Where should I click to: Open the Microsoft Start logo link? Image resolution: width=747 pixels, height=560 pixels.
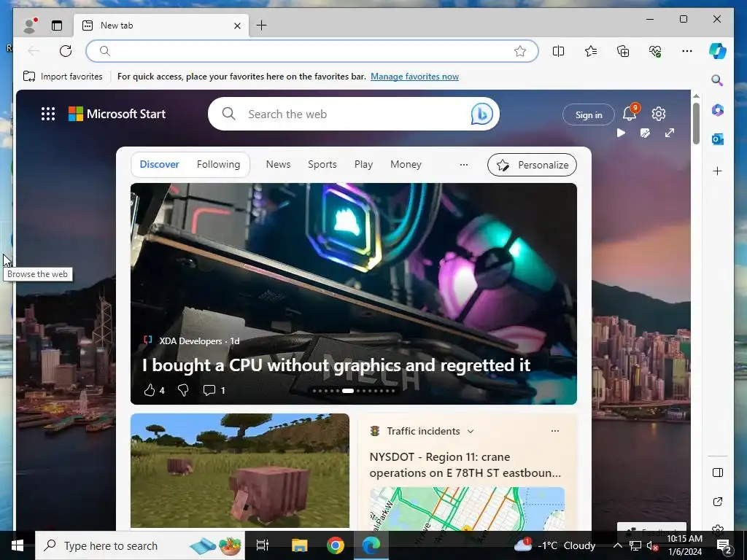tap(117, 114)
